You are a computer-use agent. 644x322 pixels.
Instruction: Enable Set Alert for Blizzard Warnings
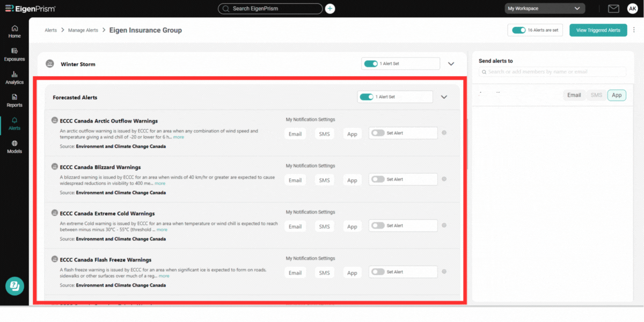(x=378, y=179)
